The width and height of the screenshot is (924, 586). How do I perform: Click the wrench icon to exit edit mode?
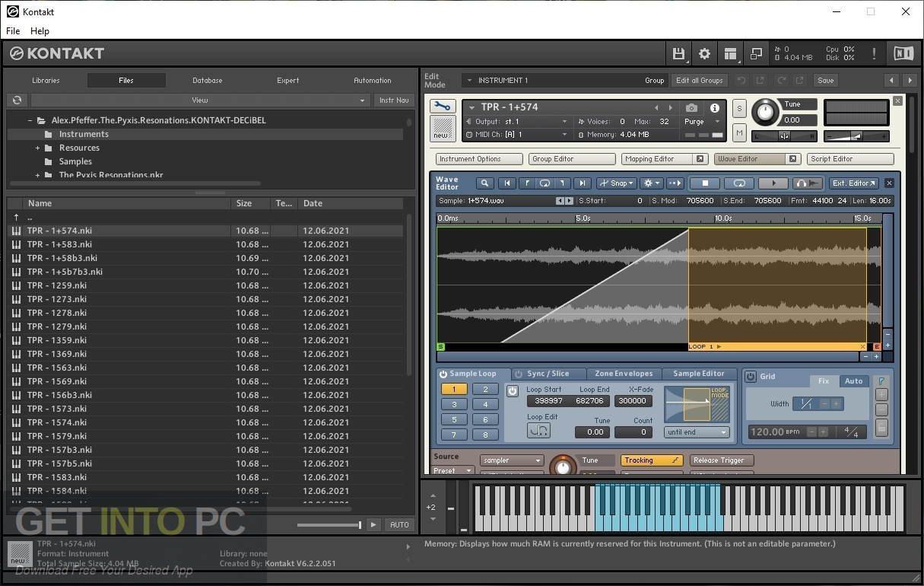click(x=442, y=107)
